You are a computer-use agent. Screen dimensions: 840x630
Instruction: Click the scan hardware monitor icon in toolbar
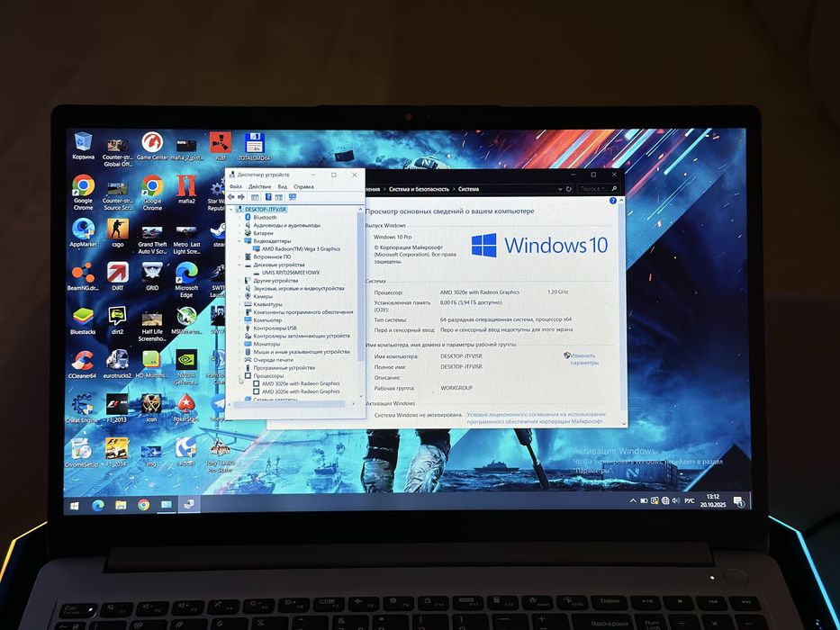293,197
